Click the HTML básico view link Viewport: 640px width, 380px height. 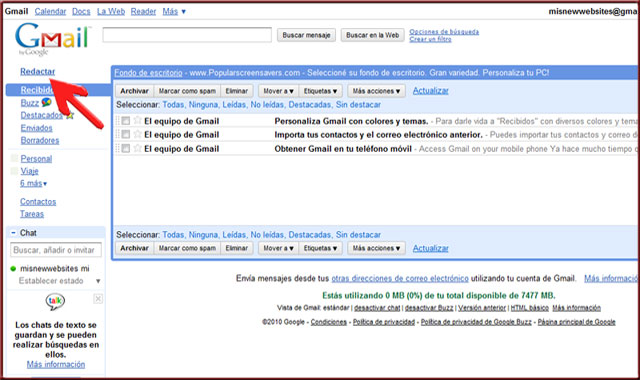click(529, 308)
